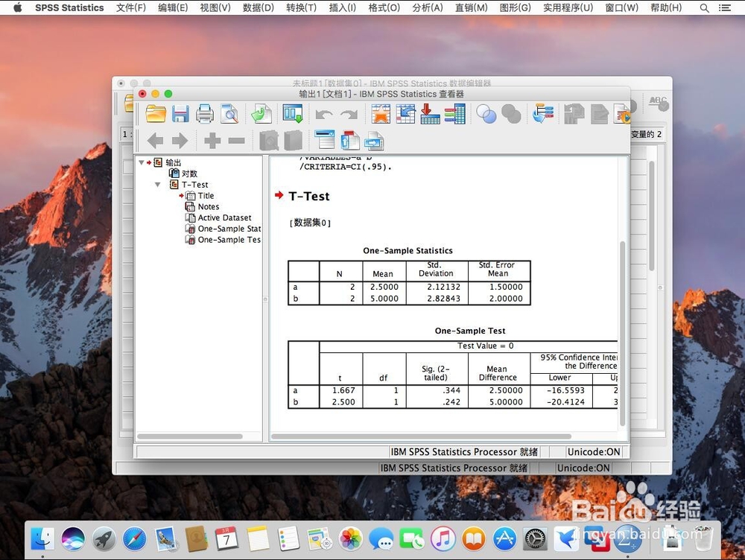Viewport: 745px width, 560px height.
Task: Open the 分析(A) menu
Action: [x=428, y=7]
